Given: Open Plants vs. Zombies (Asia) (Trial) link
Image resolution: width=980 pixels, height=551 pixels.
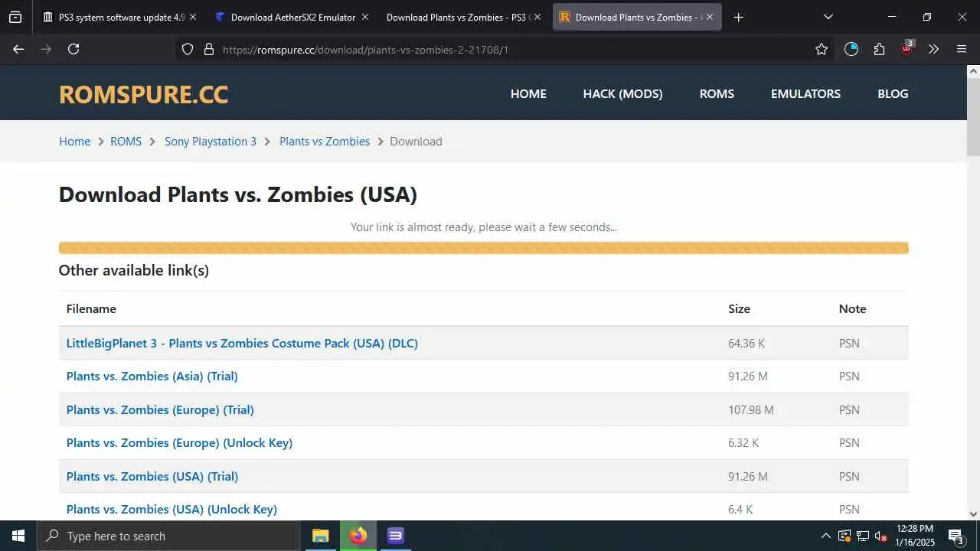Looking at the screenshot, I should (x=152, y=376).
